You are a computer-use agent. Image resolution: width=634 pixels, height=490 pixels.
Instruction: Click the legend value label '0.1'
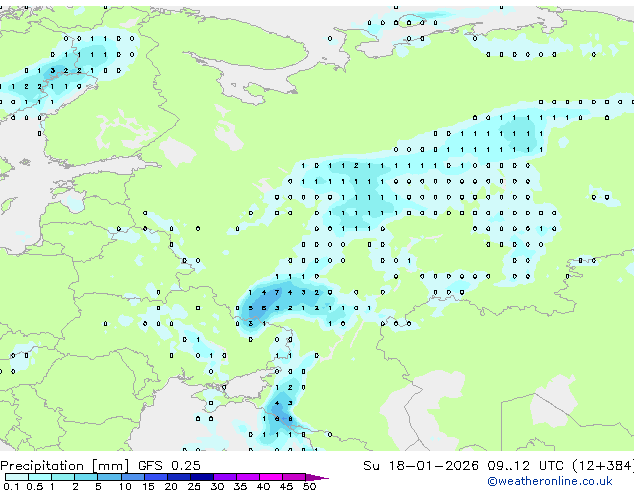[11, 486]
